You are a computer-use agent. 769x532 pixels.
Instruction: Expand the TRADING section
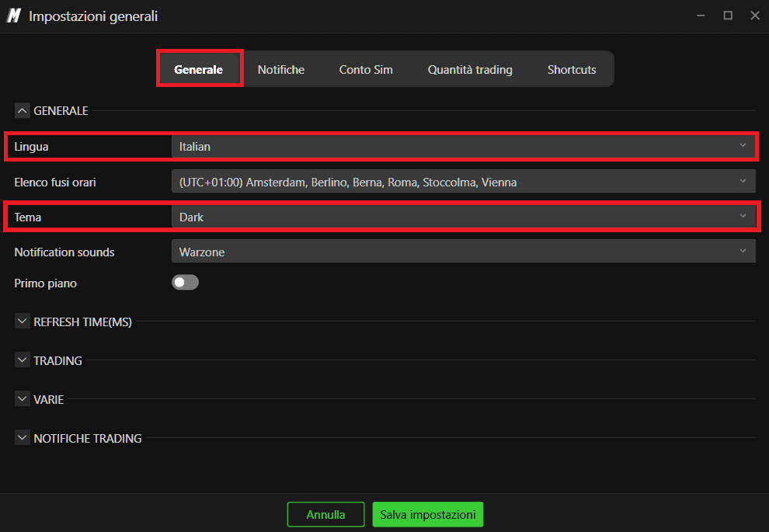point(22,360)
